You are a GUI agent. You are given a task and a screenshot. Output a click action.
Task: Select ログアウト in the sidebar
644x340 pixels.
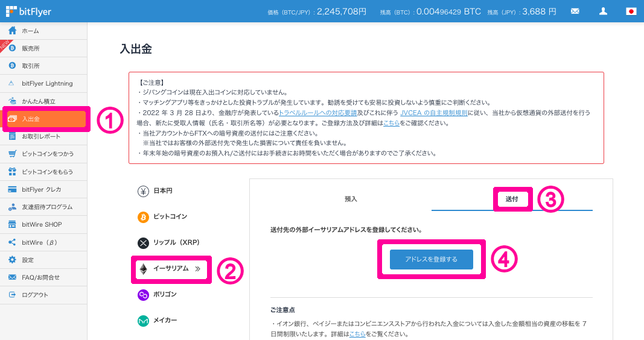(43, 294)
